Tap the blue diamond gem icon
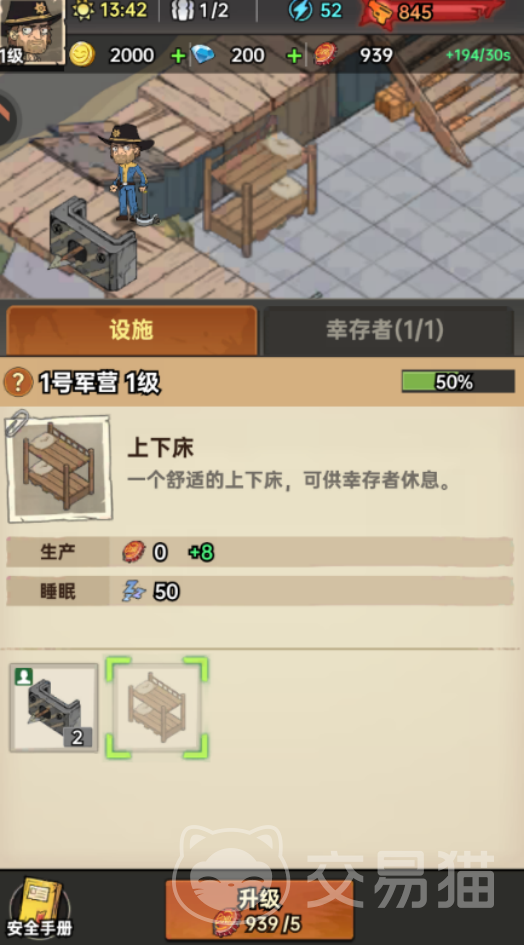 203,55
